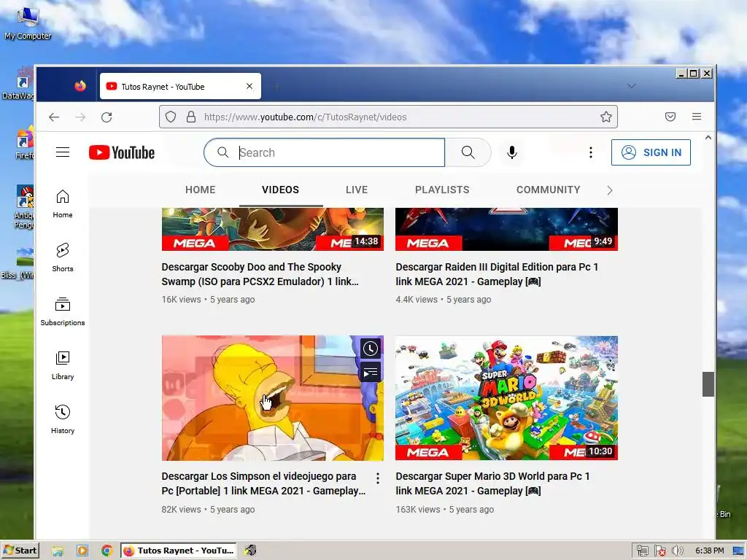747x560 pixels.
Task: Open file explorer quick launch icon
Action: click(58, 551)
